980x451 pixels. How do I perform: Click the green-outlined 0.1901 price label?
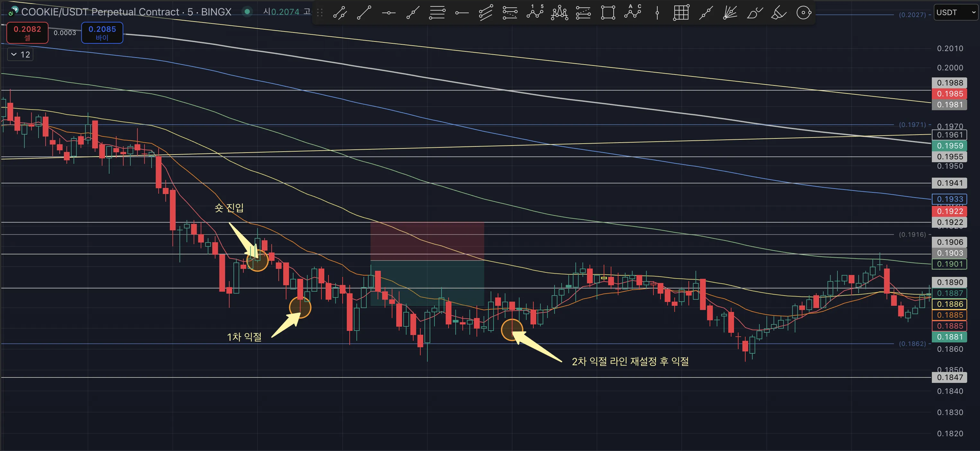pyautogui.click(x=949, y=264)
